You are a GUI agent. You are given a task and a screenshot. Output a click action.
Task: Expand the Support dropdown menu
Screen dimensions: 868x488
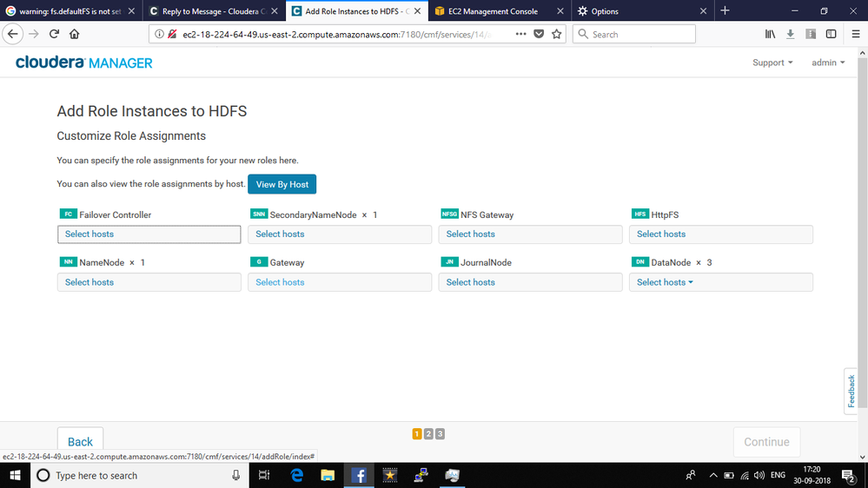(772, 63)
